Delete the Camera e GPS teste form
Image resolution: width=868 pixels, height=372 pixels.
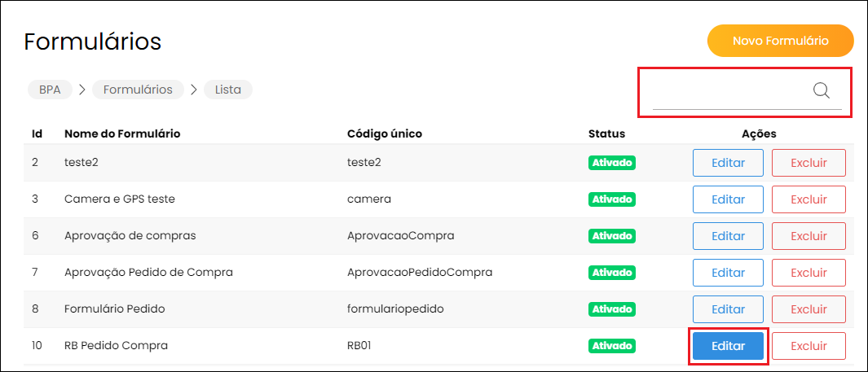coord(809,199)
